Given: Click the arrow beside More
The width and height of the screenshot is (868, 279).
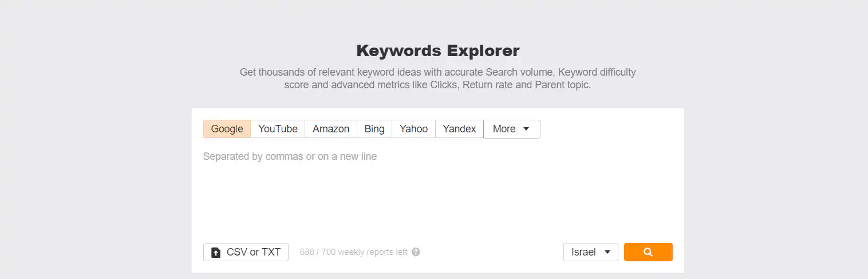Looking at the screenshot, I should (526, 129).
